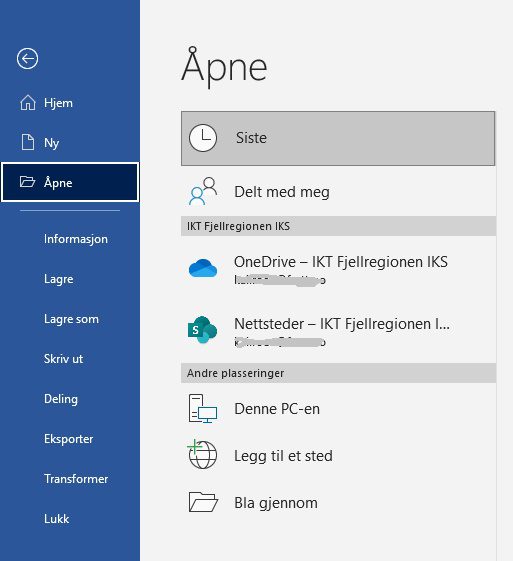Viewport: 513px width, 561px height.
Task: Click the globe icon for Legg til et sted
Action: click(x=202, y=454)
